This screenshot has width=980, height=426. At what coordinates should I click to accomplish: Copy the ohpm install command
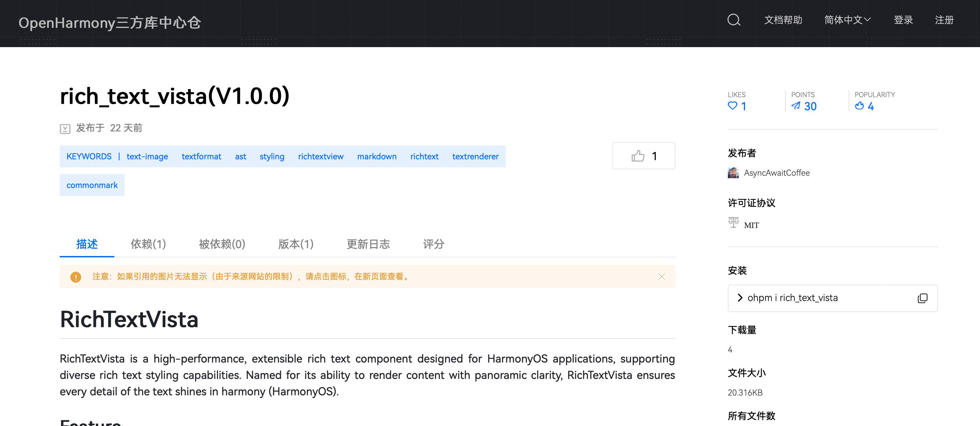click(923, 298)
